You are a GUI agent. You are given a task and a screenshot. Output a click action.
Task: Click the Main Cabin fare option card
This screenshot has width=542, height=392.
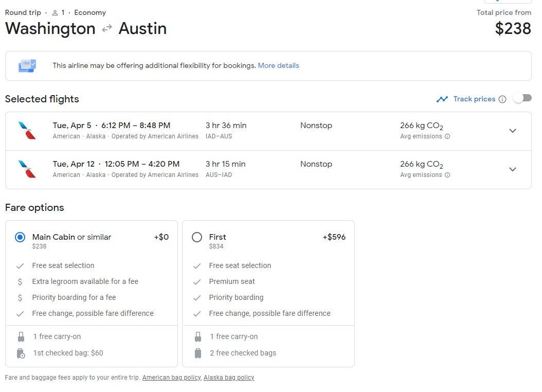tap(91, 288)
